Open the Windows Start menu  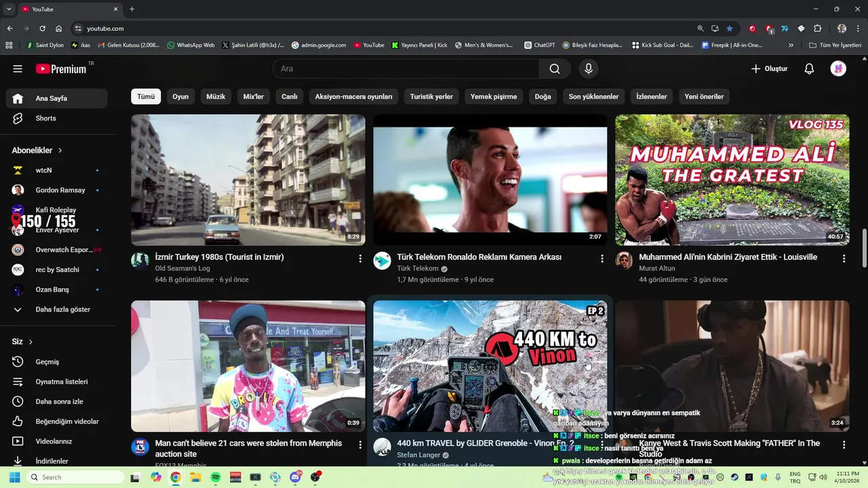[x=14, y=477]
